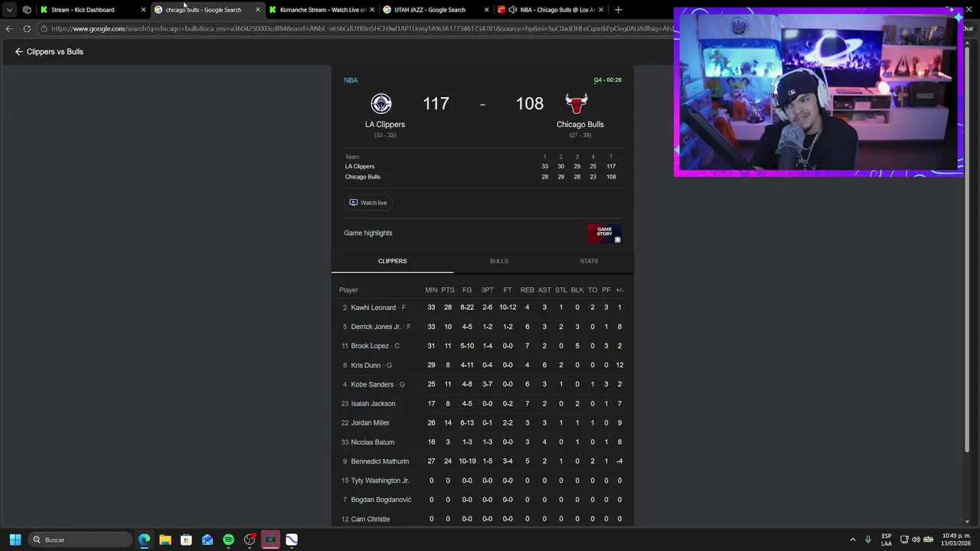Click the PTS column header
This screenshot has width=980, height=551.
pos(448,290)
